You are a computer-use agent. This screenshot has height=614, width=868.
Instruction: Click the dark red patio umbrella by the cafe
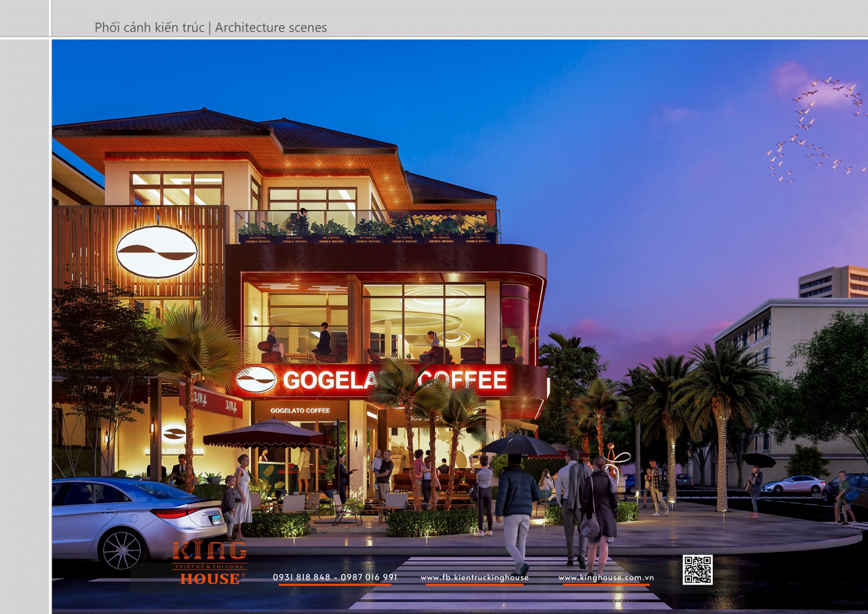point(269,433)
